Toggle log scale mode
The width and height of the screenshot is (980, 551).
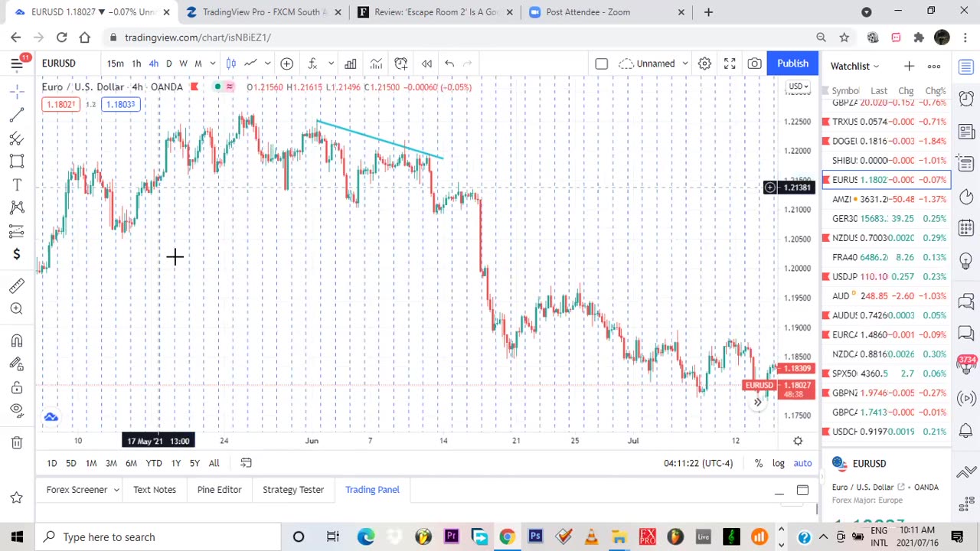point(778,463)
